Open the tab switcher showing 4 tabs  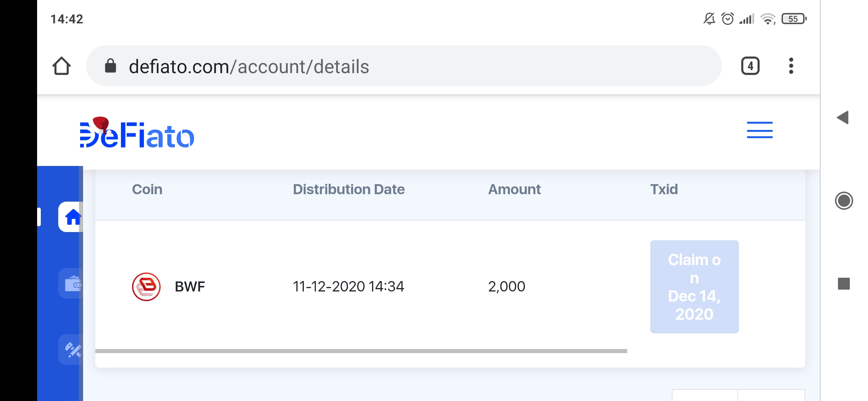(750, 66)
